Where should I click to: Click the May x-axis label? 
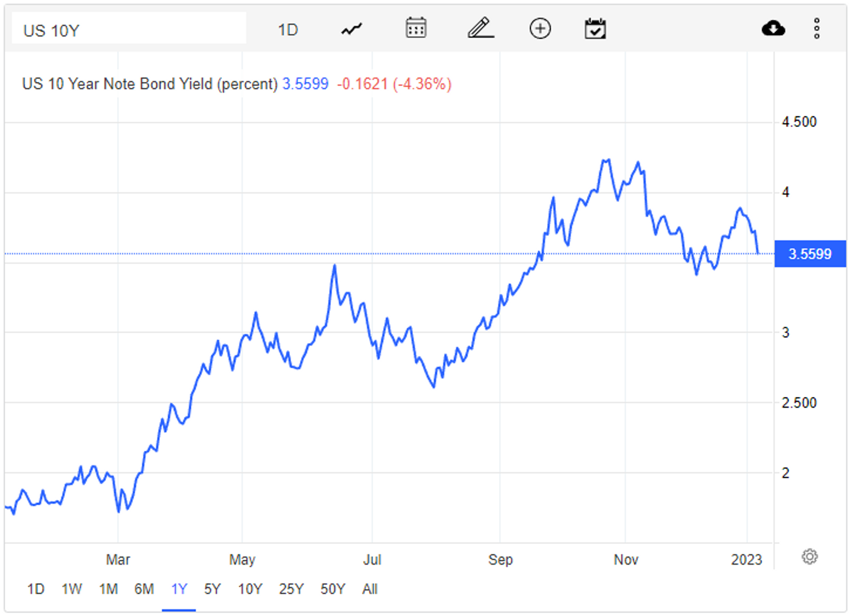tap(242, 559)
